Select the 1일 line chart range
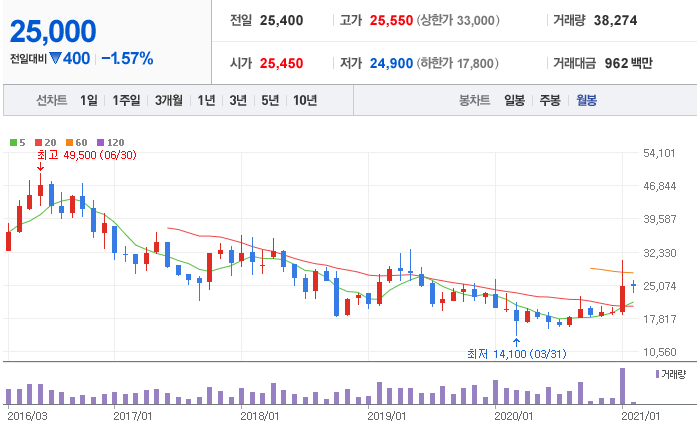 coord(88,100)
